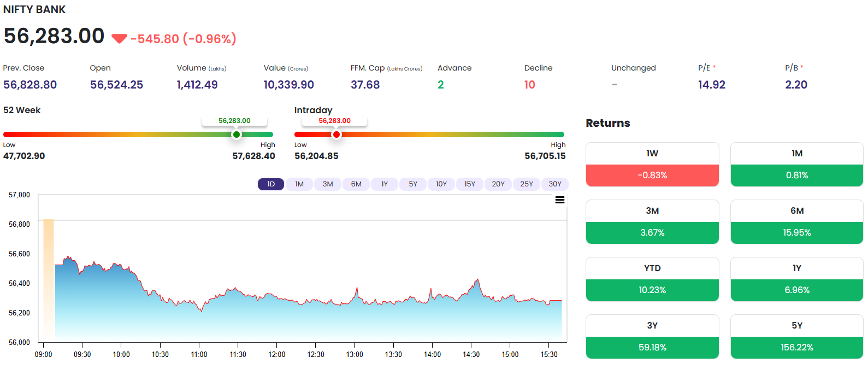Click the Volume value 1,412.49
Screen dimensions: 868x369
click(197, 85)
